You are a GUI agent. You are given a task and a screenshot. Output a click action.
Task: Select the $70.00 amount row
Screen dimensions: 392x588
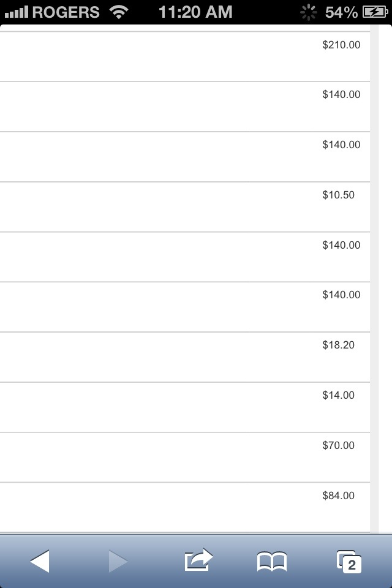[x=185, y=458]
